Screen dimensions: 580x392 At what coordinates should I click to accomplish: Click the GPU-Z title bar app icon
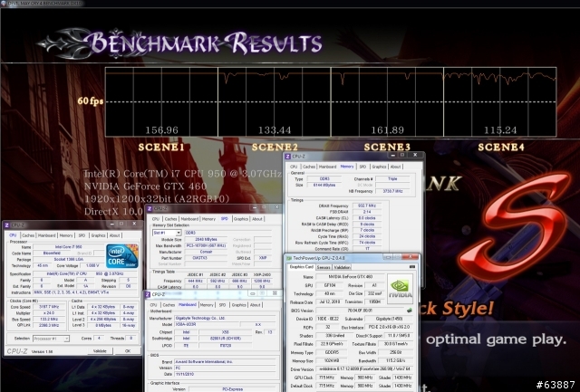click(x=288, y=258)
